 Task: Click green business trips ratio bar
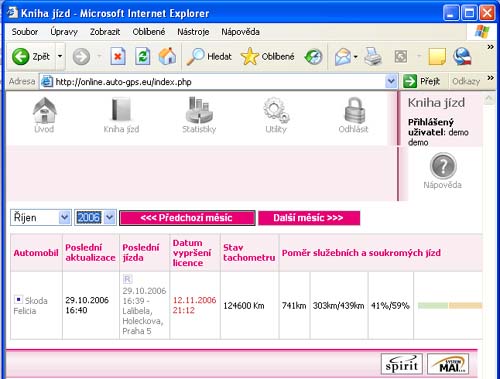(x=433, y=306)
